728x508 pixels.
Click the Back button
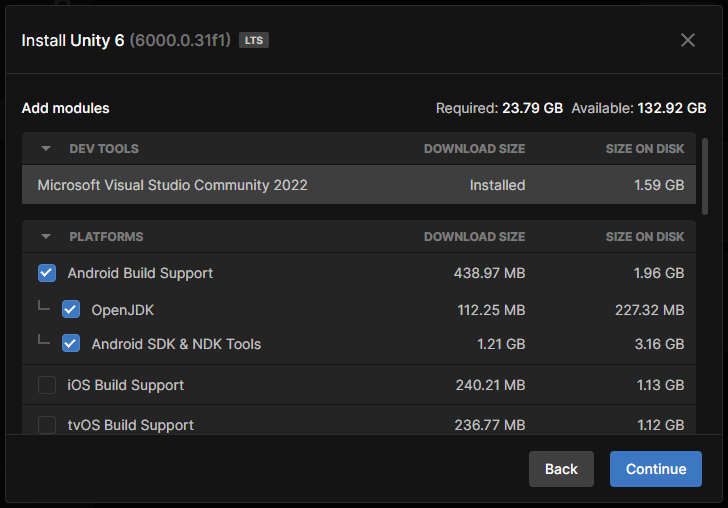click(x=561, y=469)
